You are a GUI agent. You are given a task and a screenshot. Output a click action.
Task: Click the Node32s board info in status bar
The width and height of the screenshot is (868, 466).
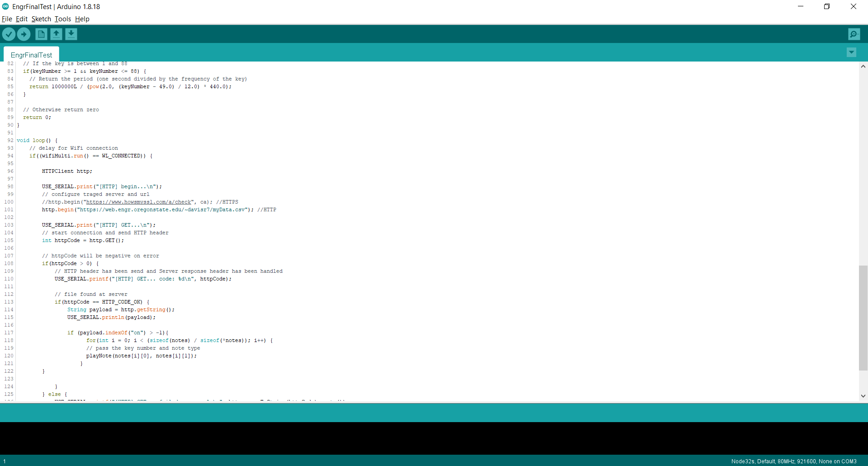pyautogui.click(x=793, y=461)
